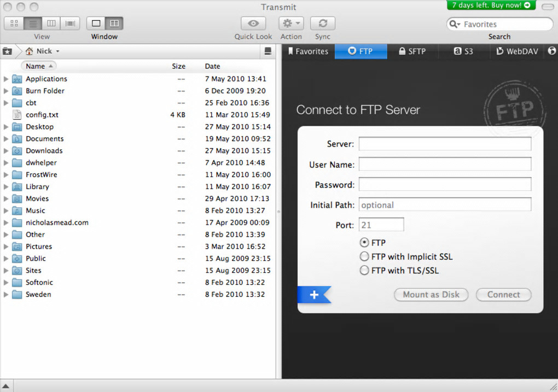
Task: Switch to single pane window
Action: (x=96, y=24)
